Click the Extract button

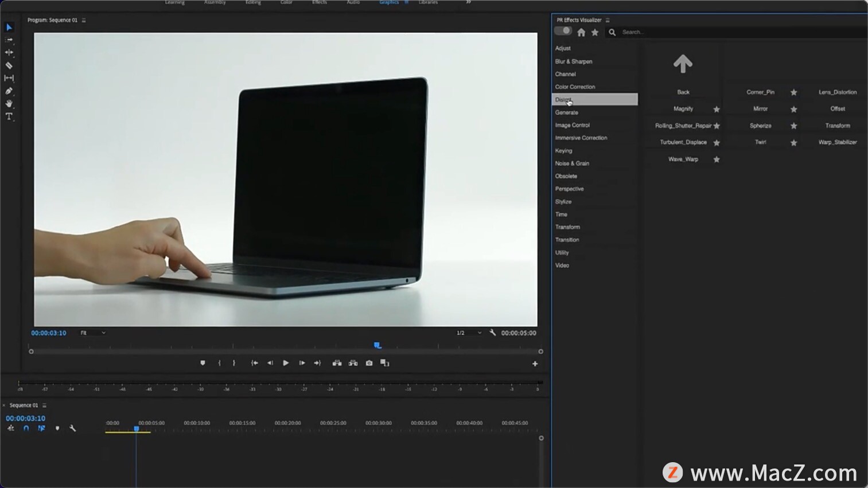click(353, 363)
